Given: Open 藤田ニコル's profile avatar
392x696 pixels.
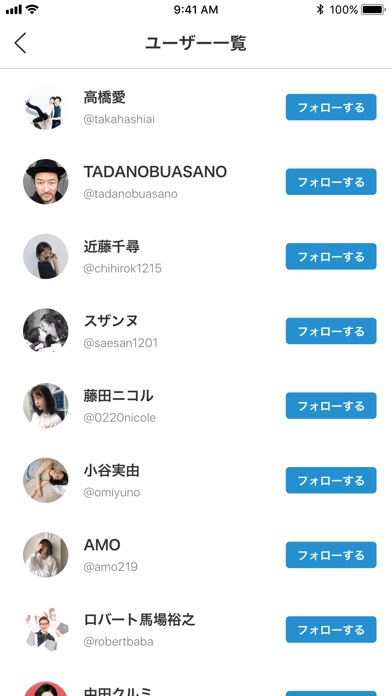Looking at the screenshot, I should pos(46,406).
